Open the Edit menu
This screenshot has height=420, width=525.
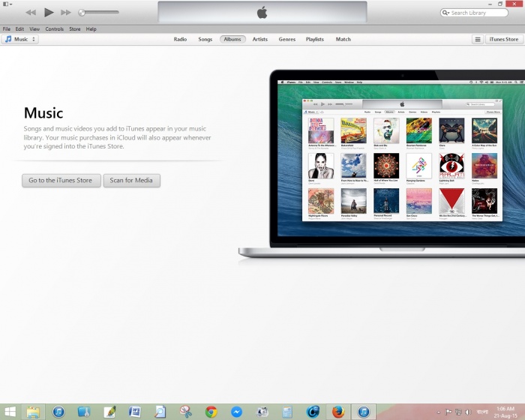click(19, 29)
